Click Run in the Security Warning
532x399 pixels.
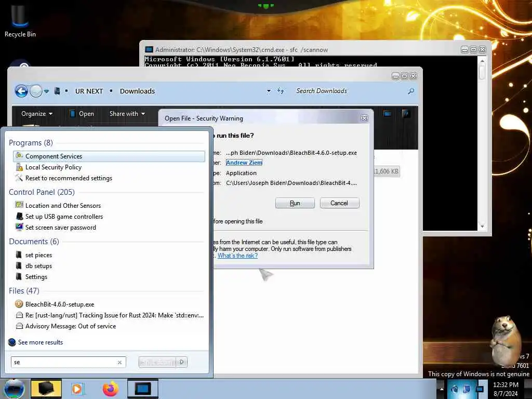coord(295,203)
